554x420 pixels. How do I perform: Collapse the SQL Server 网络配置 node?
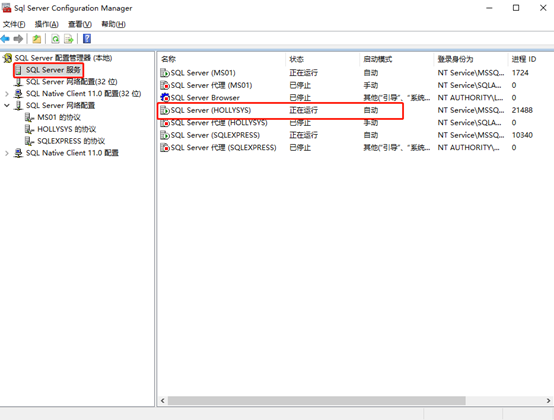pyautogui.click(x=7, y=105)
